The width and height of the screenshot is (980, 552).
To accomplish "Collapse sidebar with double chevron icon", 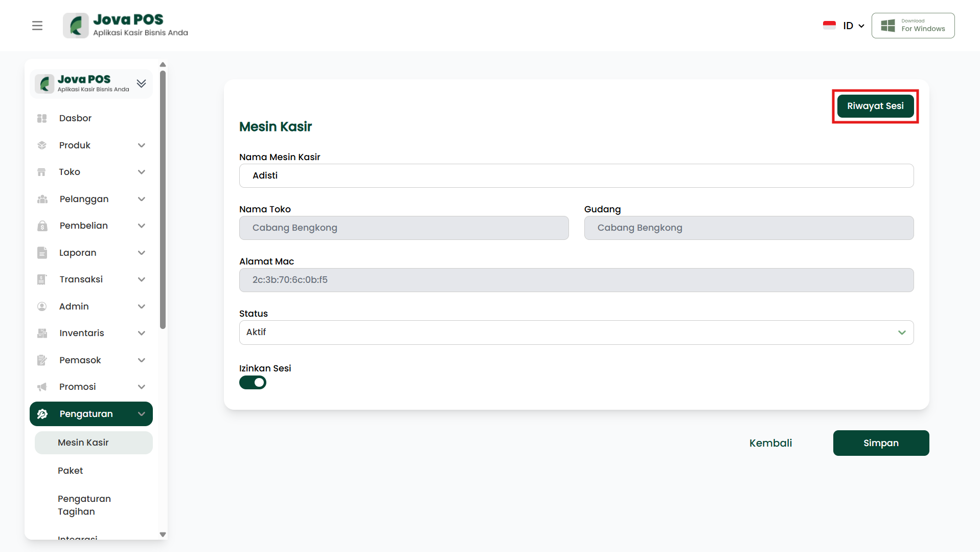I will tap(142, 83).
